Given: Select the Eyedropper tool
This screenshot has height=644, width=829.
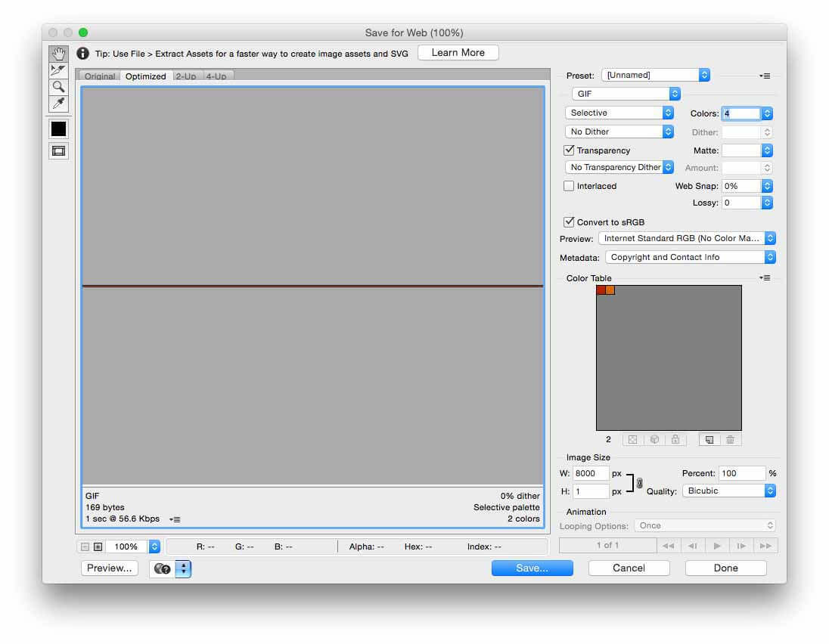Looking at the screenshot, I should point(58,103).
